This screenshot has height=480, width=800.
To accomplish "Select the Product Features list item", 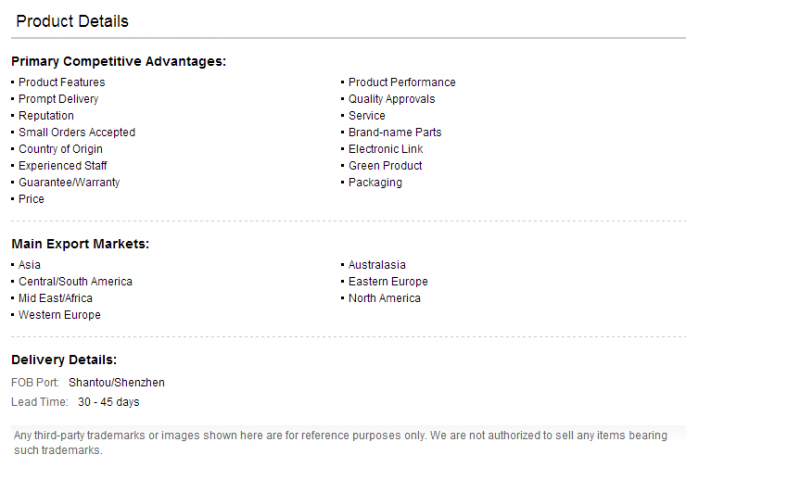I will 62,82.
